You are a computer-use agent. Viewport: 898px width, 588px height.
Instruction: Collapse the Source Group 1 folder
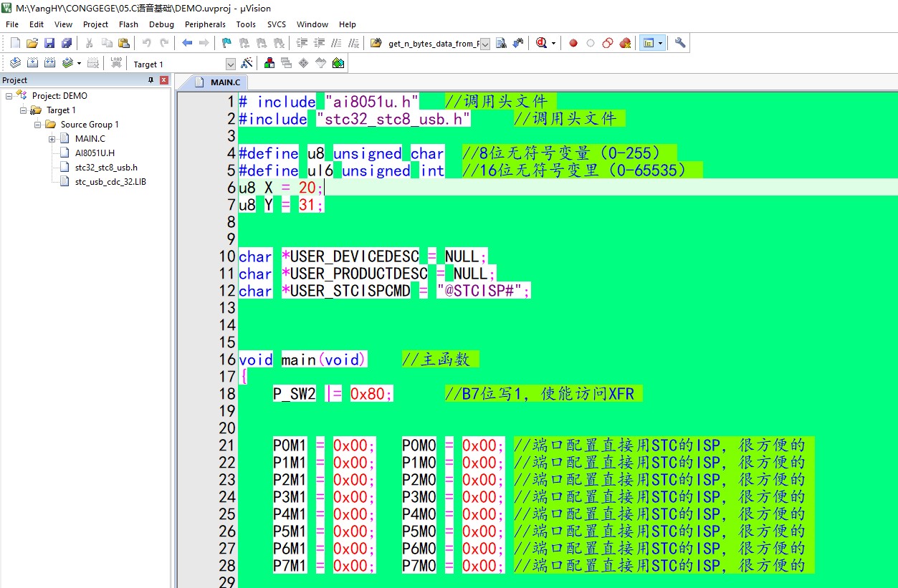pos(38,125)
